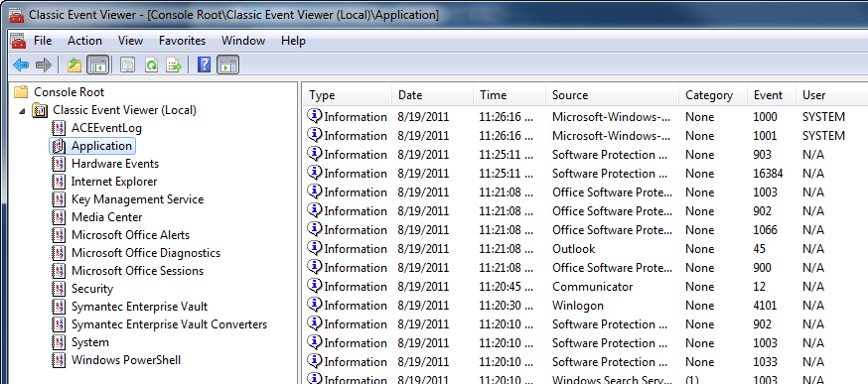The image size is (868, 384).
Task: Sort by the User column header
Action: [x=832, y=95]
